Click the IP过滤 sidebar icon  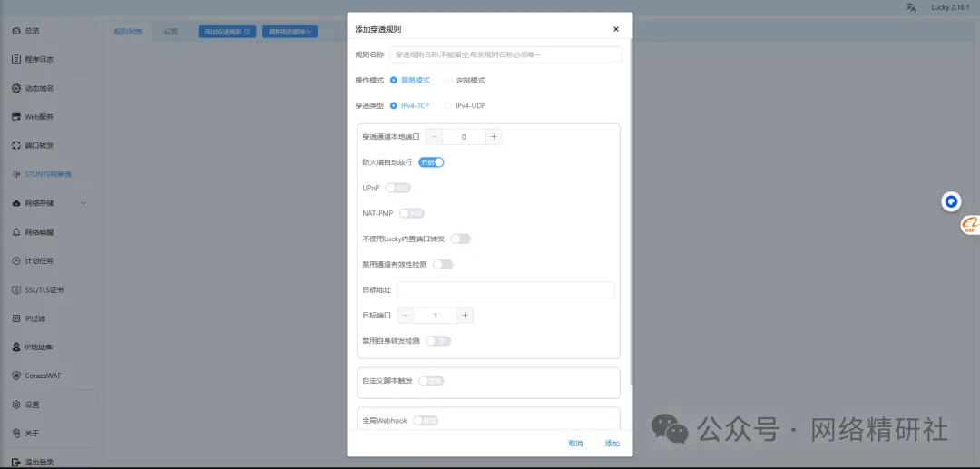point(16,318)
